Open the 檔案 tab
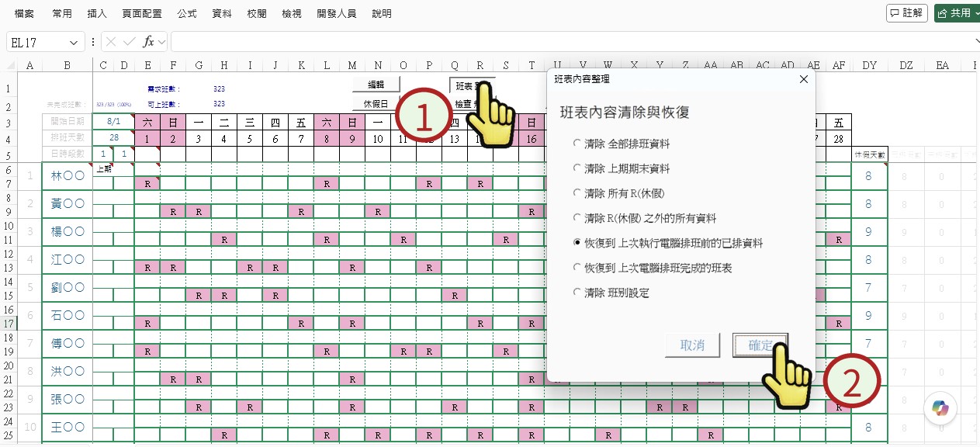The width and height of the screenshot is (980, 447). pyautogui.click(x=24, y=14)
